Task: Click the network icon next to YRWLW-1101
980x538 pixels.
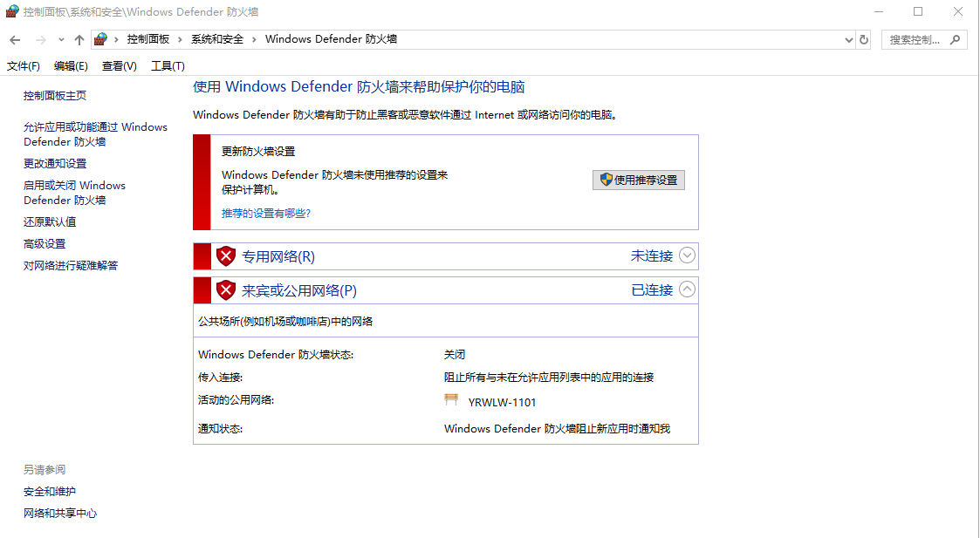Action: pos(451,400)
